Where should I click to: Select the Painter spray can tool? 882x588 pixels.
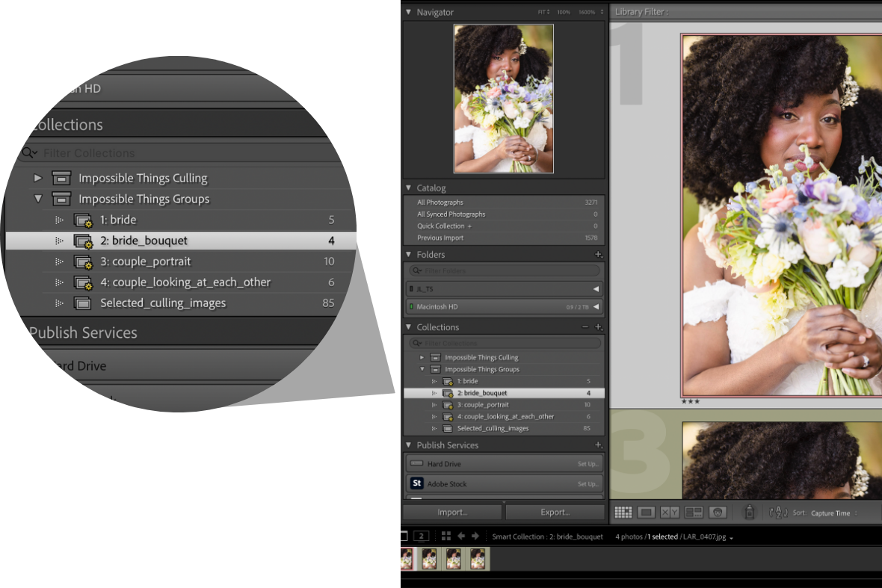[x=749, y=513]
